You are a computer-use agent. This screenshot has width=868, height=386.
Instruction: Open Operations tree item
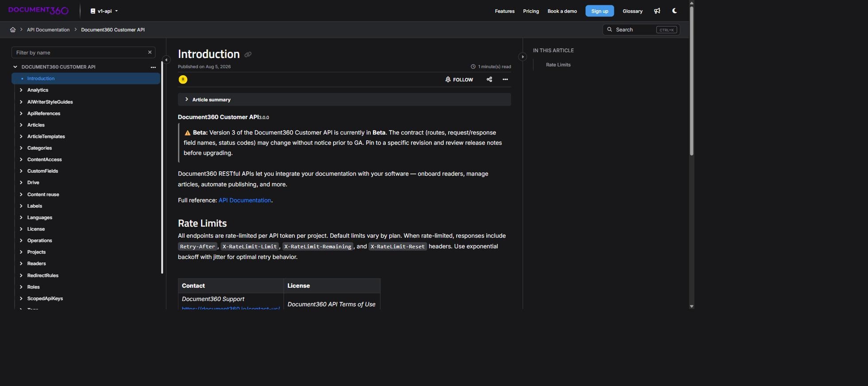pos(39,240)
